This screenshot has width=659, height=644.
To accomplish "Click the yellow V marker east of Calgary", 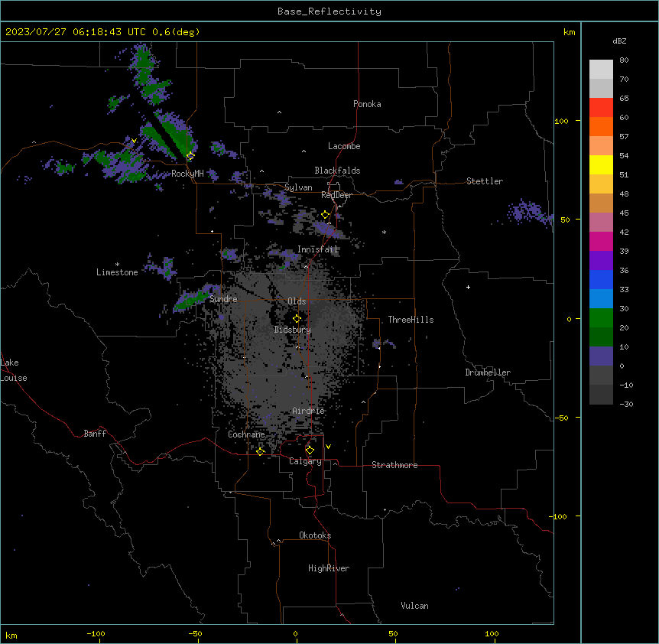I will 328,447.
